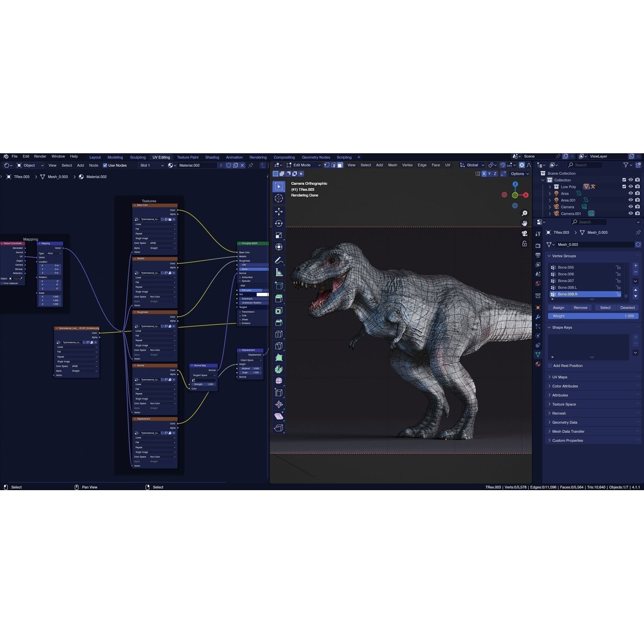Screen dimensions: 644x644
Task: Toggle X mirror axis button
Action: pyautogui.click(x=484, y=174)
